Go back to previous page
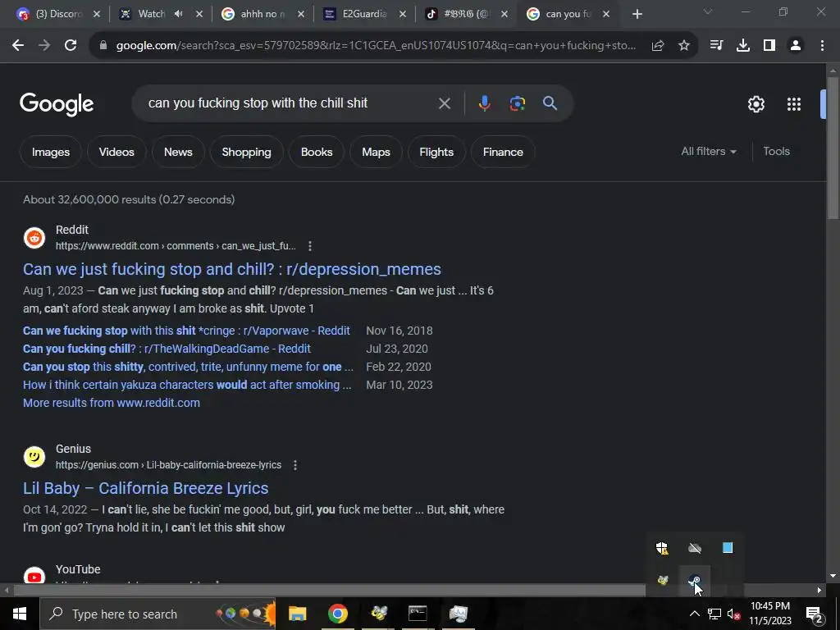The image size is (840, 630). (18, 46)
